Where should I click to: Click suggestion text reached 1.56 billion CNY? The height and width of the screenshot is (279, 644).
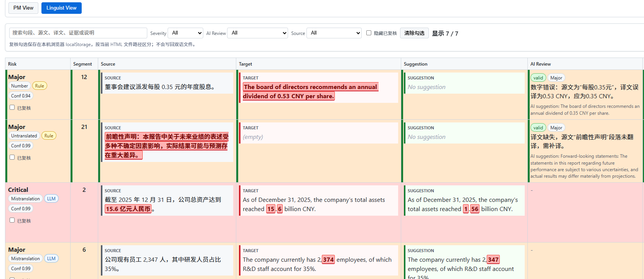pos(460,209)
